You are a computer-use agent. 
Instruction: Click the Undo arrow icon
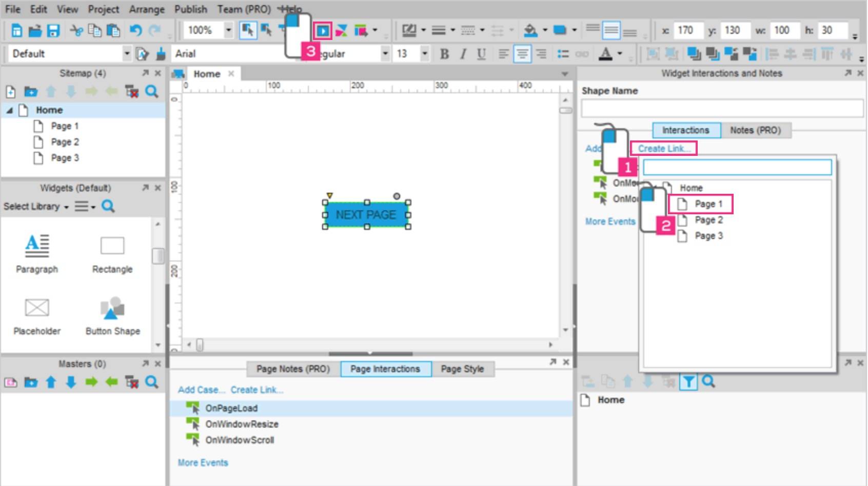point(135,31)
